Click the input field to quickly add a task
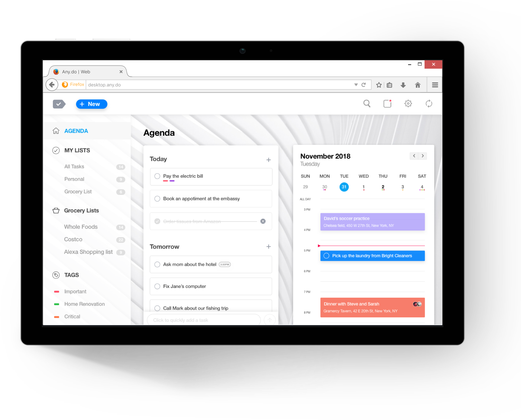This screenshot has width=521, height=420. (205, 320)
